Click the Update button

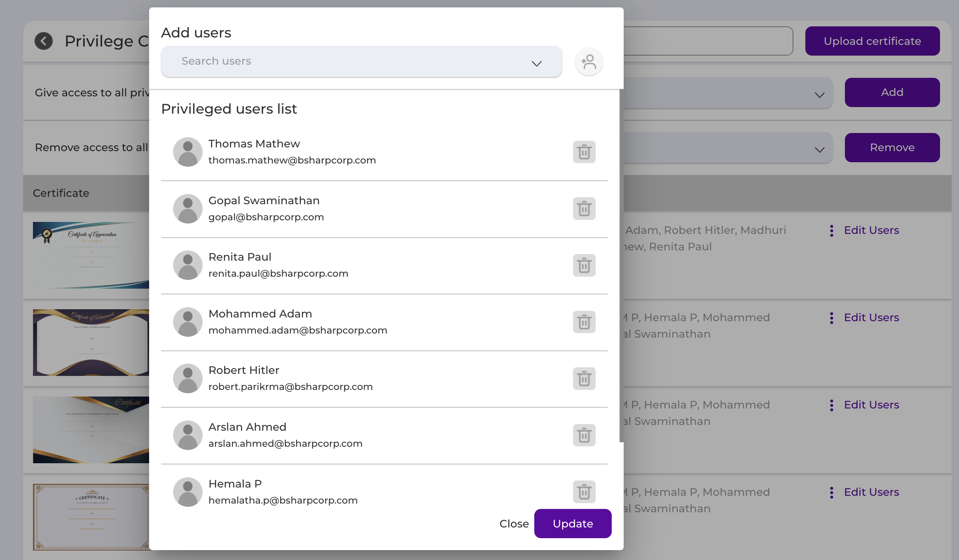click(573, 524)
